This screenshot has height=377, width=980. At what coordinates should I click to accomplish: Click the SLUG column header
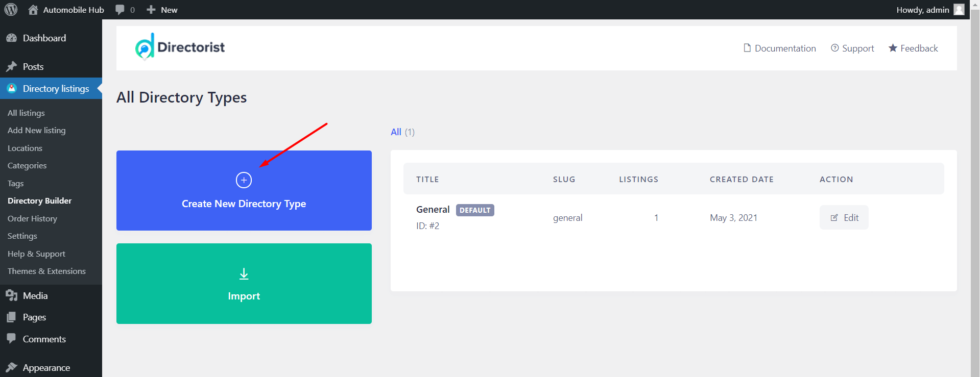(564, 180)
